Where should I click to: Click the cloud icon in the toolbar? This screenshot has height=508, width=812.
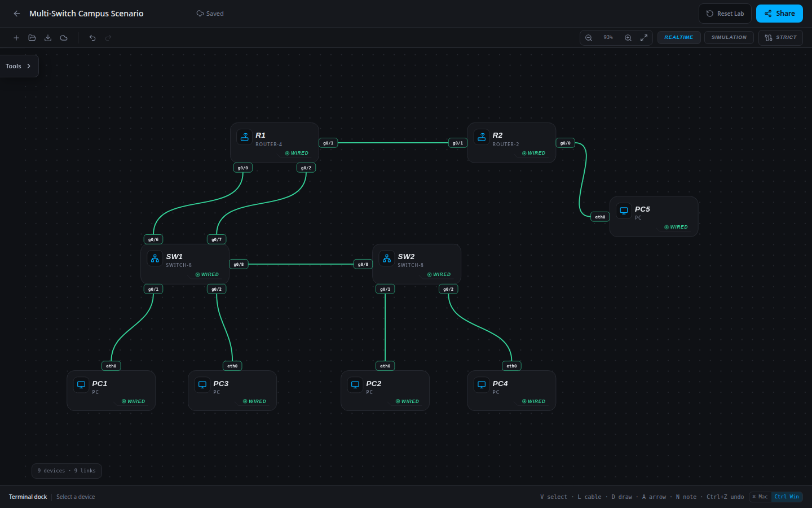tap(64, 38)
